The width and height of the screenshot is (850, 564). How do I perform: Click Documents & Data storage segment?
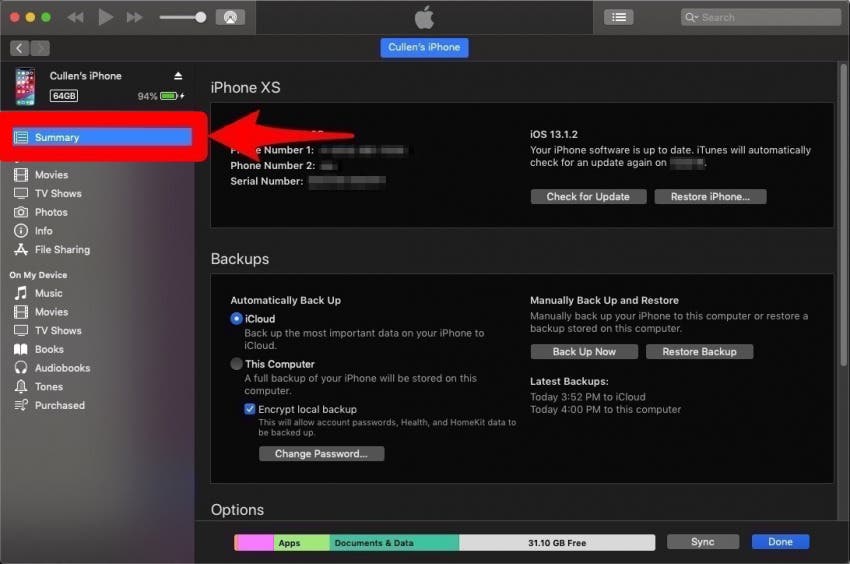click(x=394, y=543)
